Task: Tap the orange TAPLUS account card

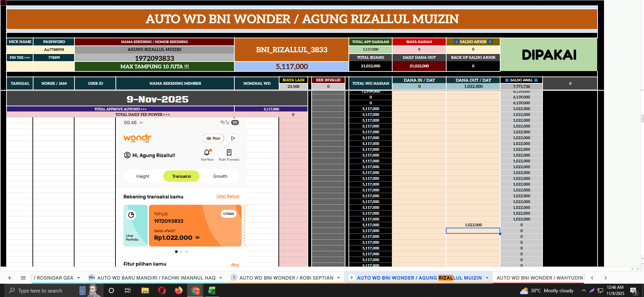Action: (x=195, y=226)
